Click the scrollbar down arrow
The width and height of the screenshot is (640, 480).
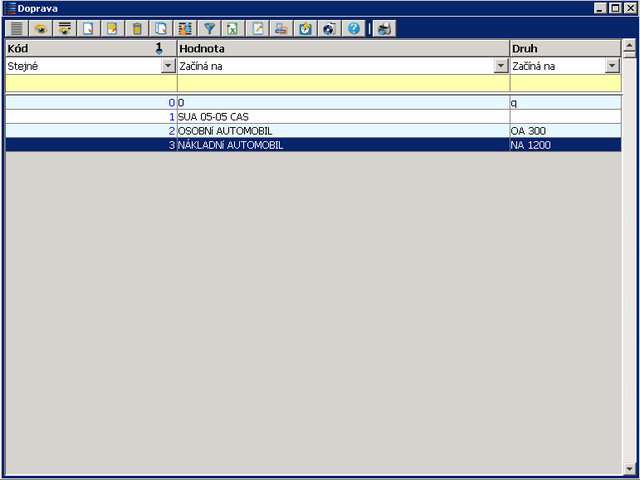[x=629, y=467]
